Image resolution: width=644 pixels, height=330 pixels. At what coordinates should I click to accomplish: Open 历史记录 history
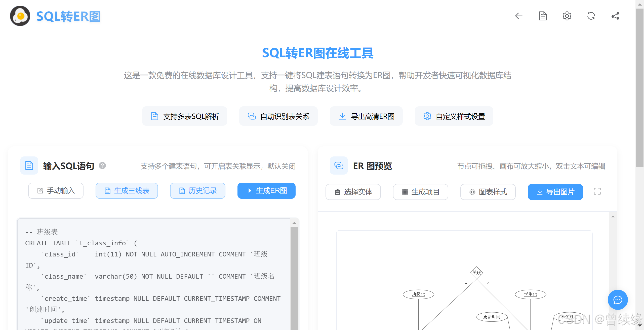pyautogui.click(x=198, y=191)
